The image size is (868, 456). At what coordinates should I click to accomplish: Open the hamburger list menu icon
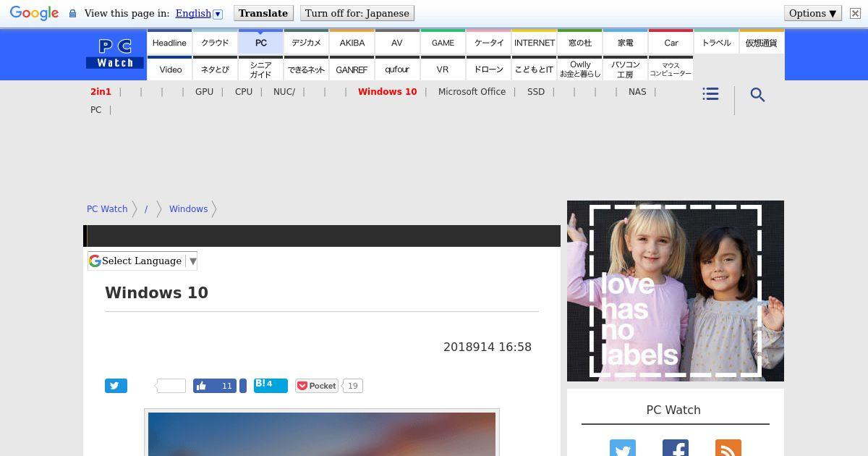pos(710,94)
